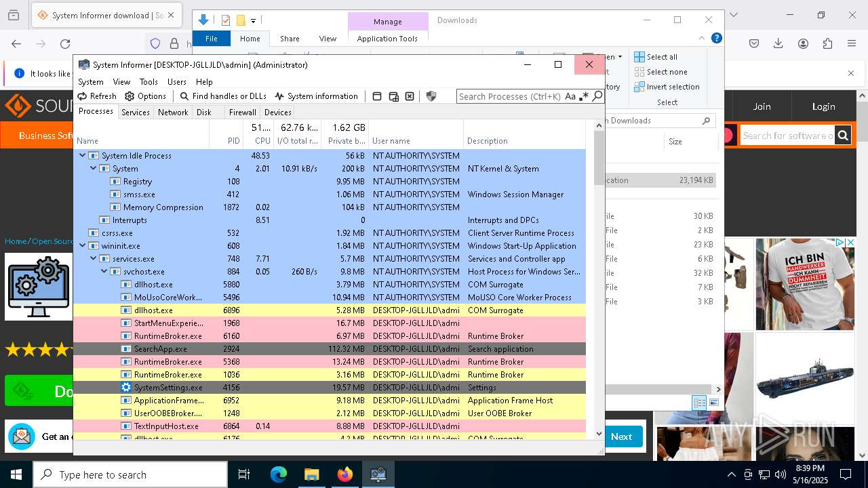This screenshot has width=868, height=488.
Task: Select the SearchApp.exe process row
Action: 330,348
